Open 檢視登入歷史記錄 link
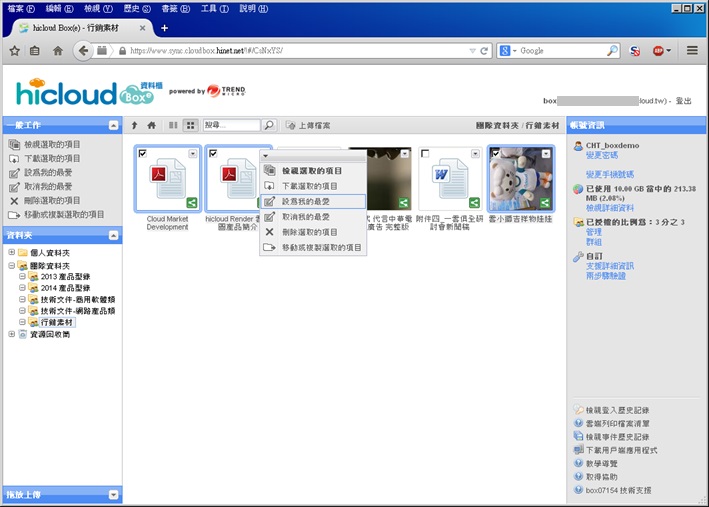This screenshot has width=709, height=507. (617, 410)
